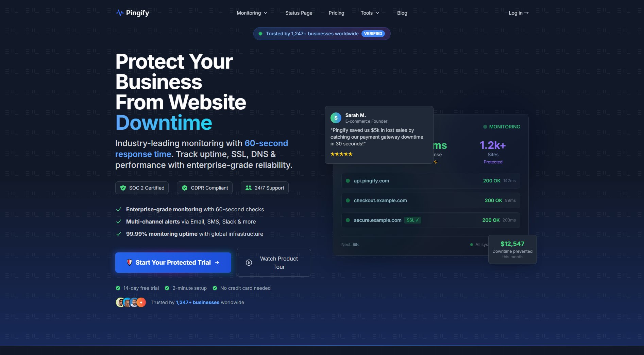Click the shield icon on the trial button
The width and height of the screenshot is (644, 355).
(129, 262)
